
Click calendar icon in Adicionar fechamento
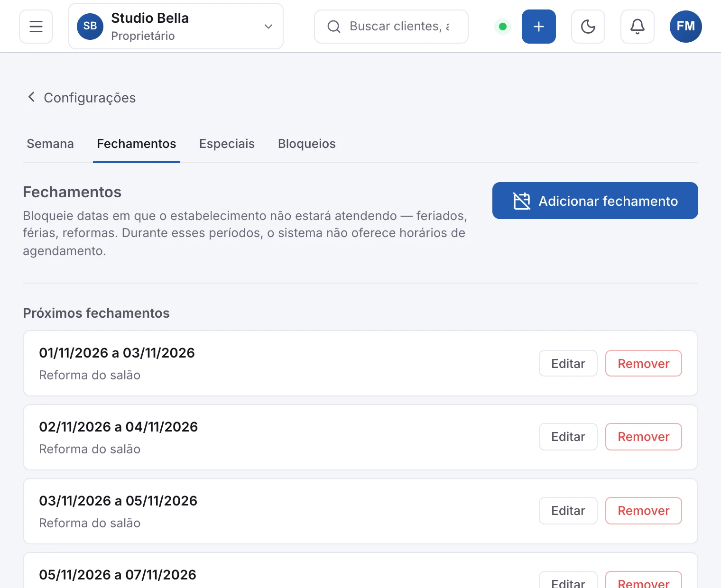pos(522,201)
